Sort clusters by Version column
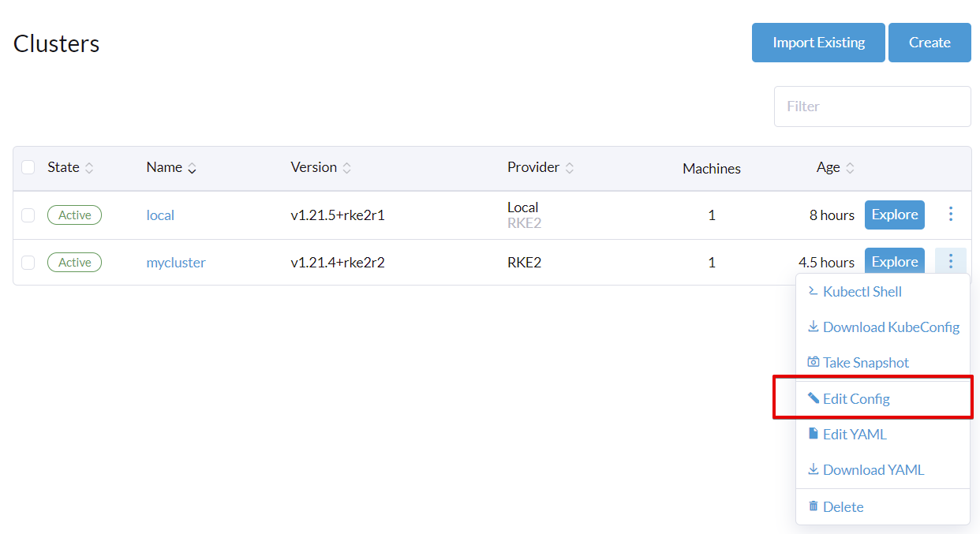Image resolution: width=980 pixels, height=534 pixels. [x=346, y=168]
